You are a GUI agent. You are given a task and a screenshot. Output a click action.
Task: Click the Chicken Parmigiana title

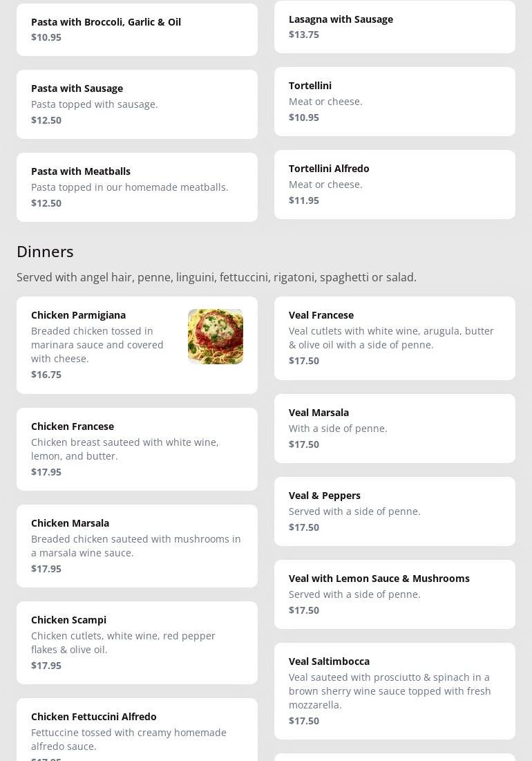(x=78, y=315)
